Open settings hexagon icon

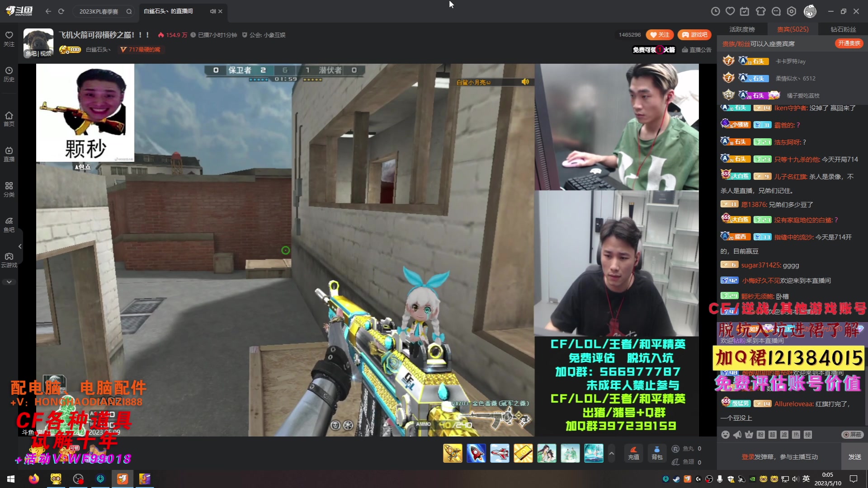pos(792,11)
